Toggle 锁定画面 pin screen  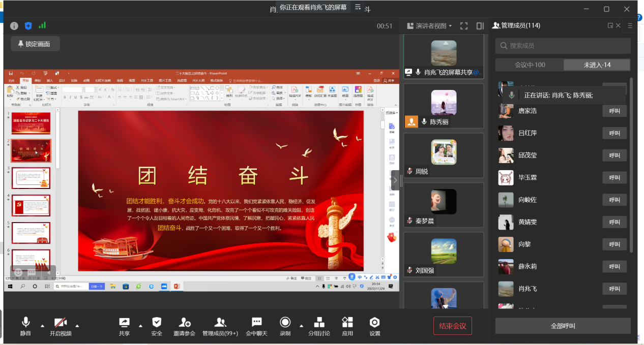(x=35, y=44)
